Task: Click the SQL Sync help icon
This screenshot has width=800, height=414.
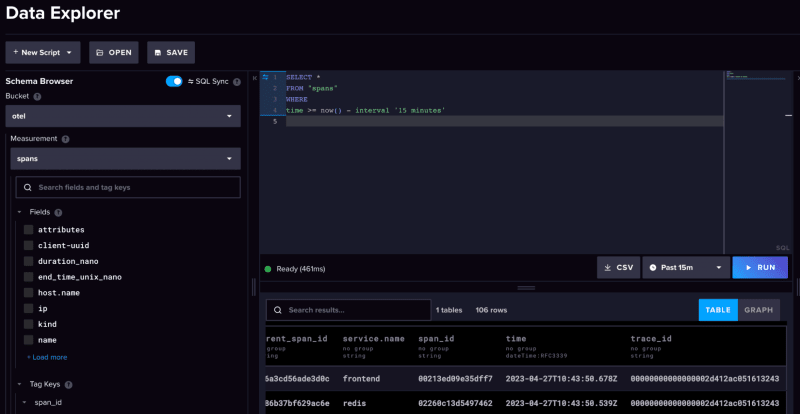Action: click(x=237, y=82)
